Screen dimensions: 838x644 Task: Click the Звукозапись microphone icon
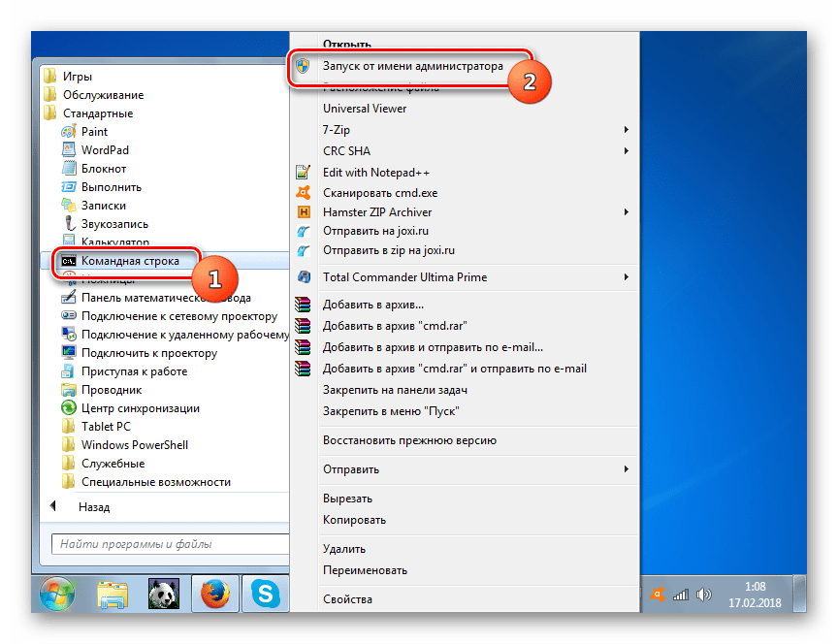[x=69, y=223]
